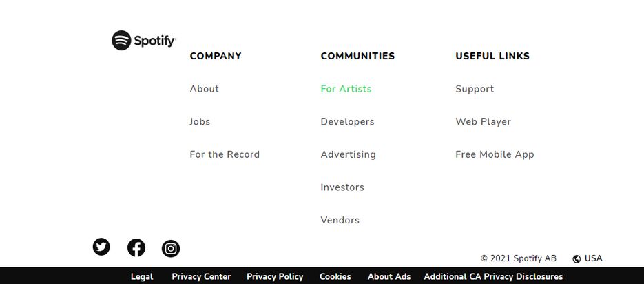The width and height of the screenshot is (644, 284).
Task: Open the About link under Company
Action: [204, 89]
